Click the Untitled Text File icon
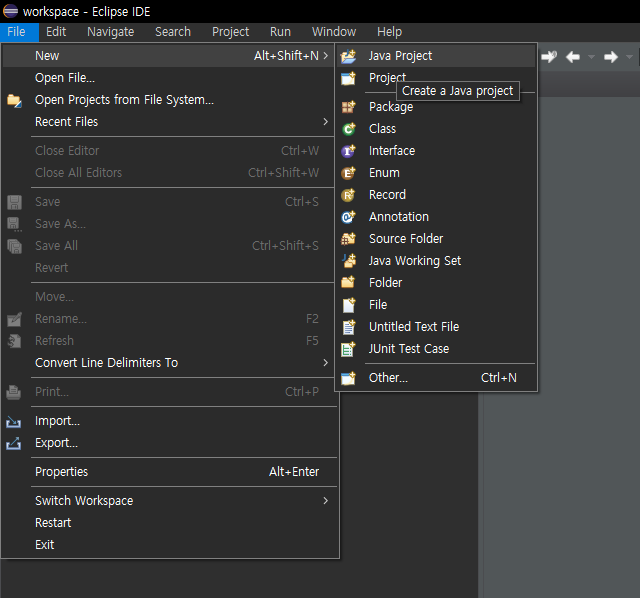Viewport: 640px width, 598px height. coord(348,327)
